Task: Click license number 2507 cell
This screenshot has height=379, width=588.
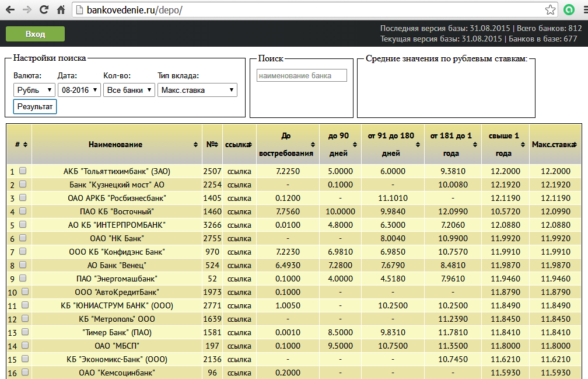Action: [x=212, y=172]
